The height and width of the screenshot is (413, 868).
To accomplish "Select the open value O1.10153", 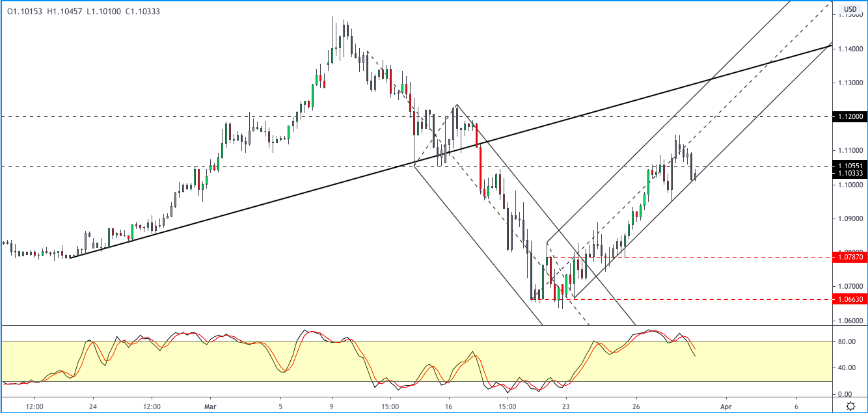I will point(24,11).
